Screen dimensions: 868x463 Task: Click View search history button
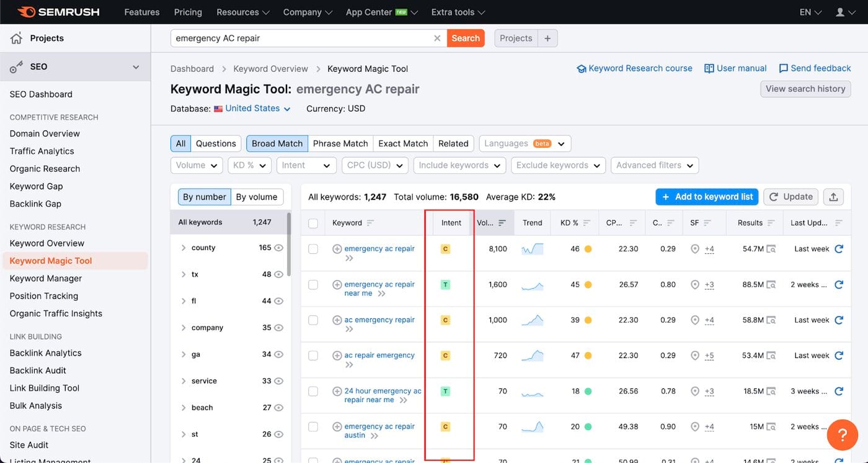tap(805, 89)
